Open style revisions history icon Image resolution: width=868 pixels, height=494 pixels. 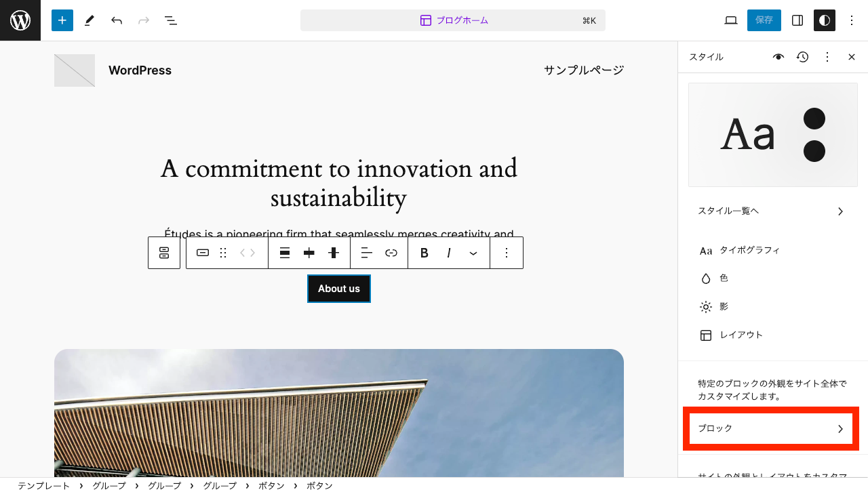803,57
